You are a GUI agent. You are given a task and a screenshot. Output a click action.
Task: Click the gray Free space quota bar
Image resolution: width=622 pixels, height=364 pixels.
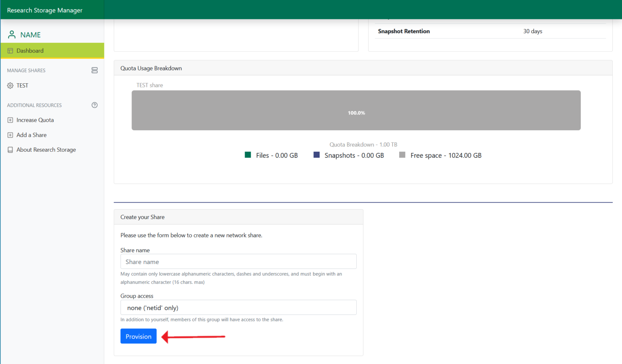point(356,110)
